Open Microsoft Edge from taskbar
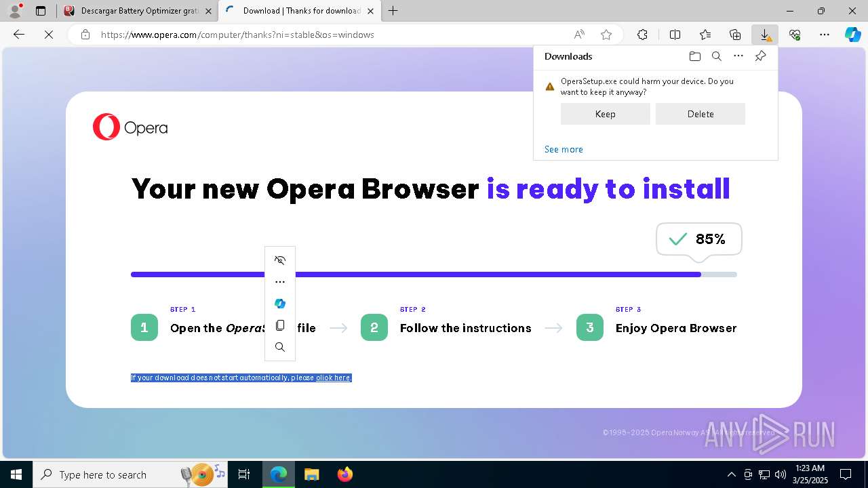The height and width of the screenshot is (488, 868). pyautogui.click(x=279, y=474)
